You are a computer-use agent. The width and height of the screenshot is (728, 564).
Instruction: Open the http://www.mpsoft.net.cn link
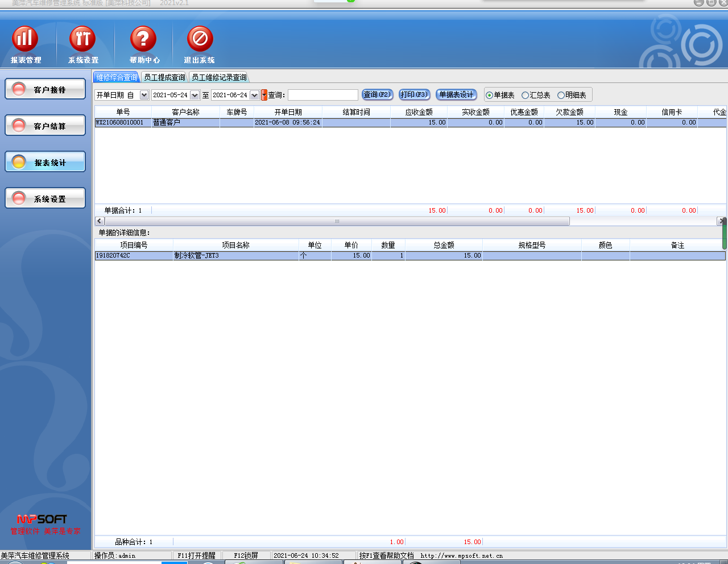tap(462, 555)
